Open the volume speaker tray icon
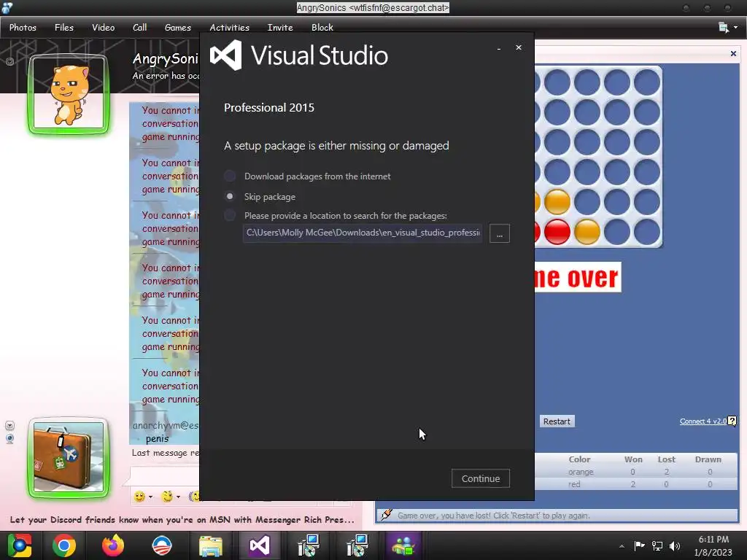The height and width of the screenshot is (560, 747). coord(675,545)
